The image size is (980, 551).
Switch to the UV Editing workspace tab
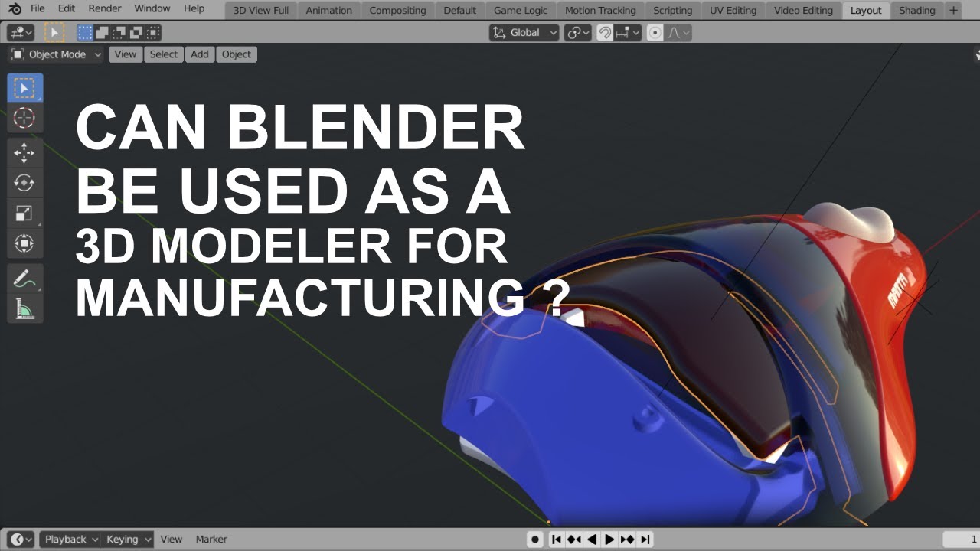coord(733,11)
